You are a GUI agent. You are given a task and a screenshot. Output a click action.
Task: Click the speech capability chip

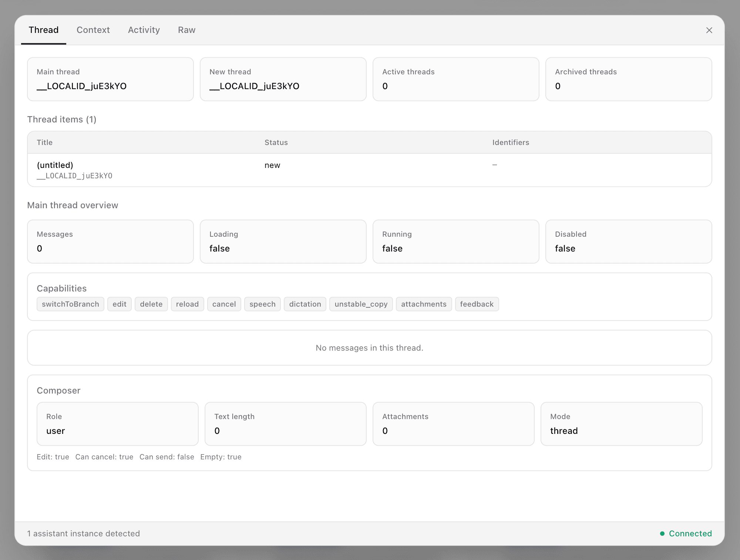262,304
